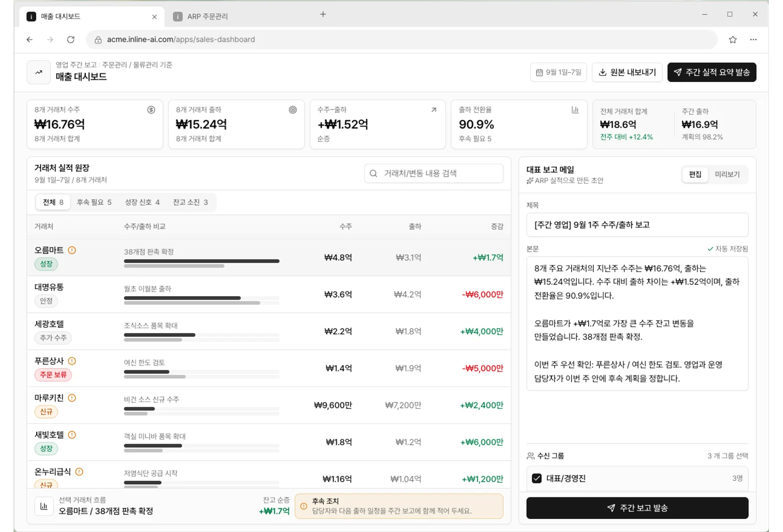Click the 대명유통 수주/출하 comparison bar

point(201,300)
